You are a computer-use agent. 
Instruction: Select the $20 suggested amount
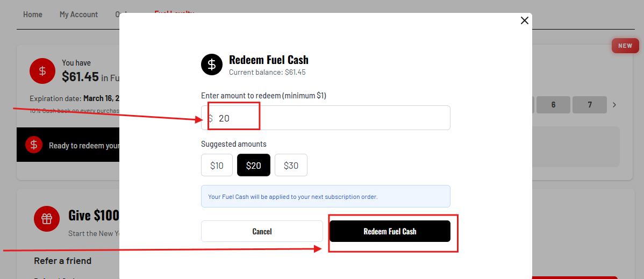pyautogui.click(x=253, y=166)
